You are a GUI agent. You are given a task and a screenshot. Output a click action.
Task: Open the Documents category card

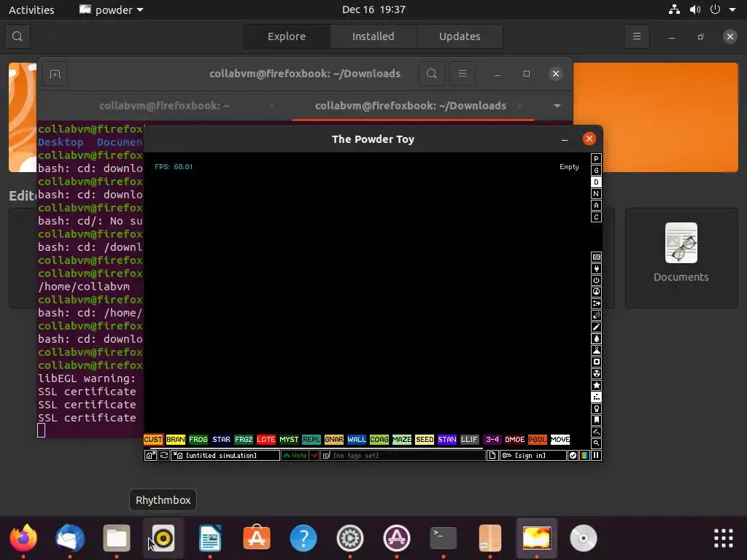(681, 257)
